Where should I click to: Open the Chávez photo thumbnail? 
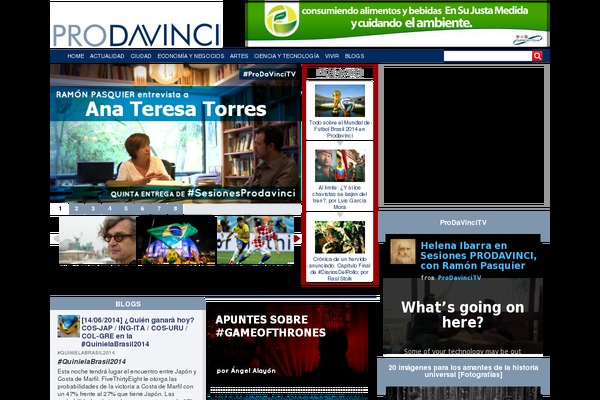[x=340, y=165]
